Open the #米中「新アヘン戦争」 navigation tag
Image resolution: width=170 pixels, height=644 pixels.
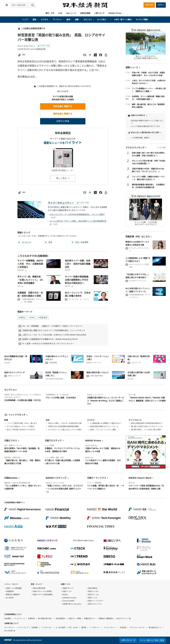pyautogui.click(x=123, y=19)
